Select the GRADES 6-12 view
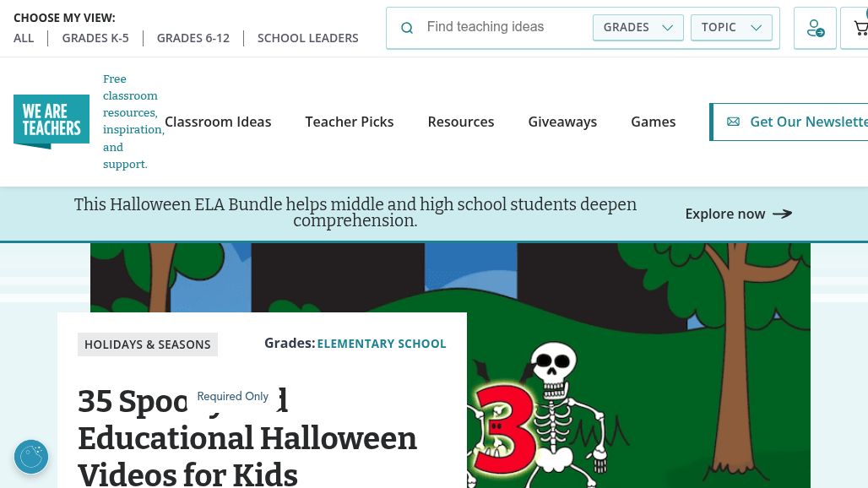This screenshot has height=488, width=868. tap(193, 38)
